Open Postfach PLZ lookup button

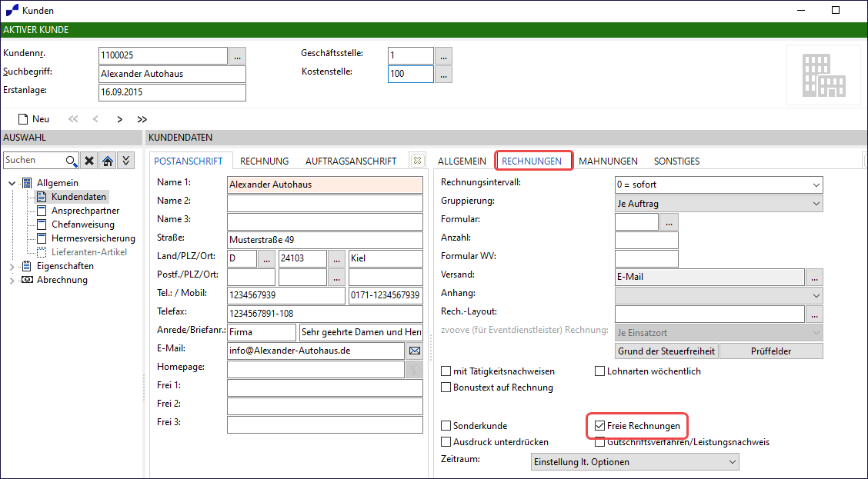coord(336,277)
